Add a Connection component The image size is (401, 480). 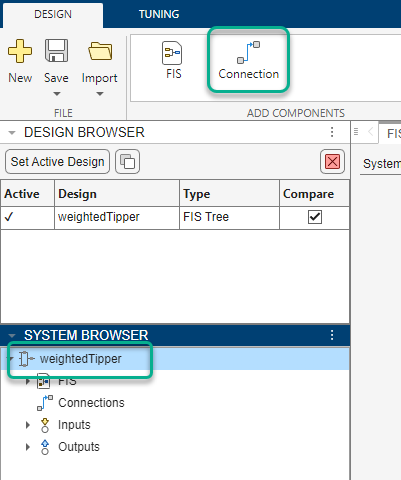(248, 60)
